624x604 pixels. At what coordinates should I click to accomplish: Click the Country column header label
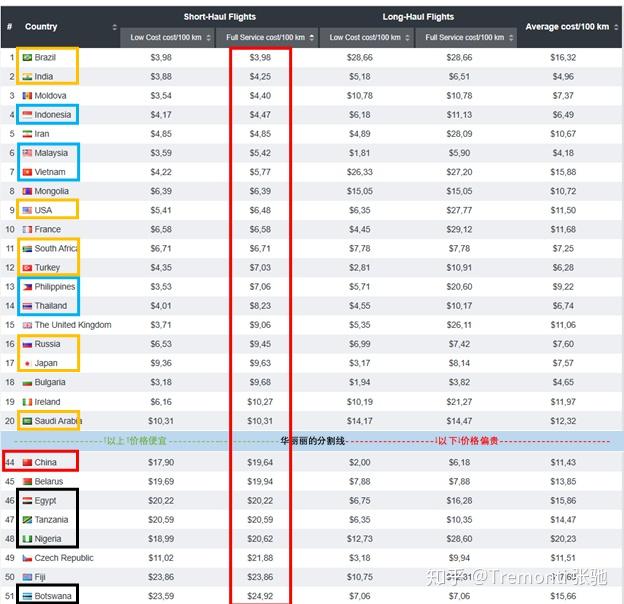[41, 27]
